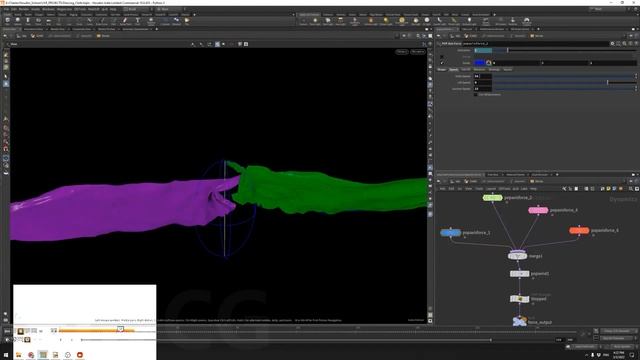Select the force_output node
Screen dimensions: 640x360
click(519, 322)
